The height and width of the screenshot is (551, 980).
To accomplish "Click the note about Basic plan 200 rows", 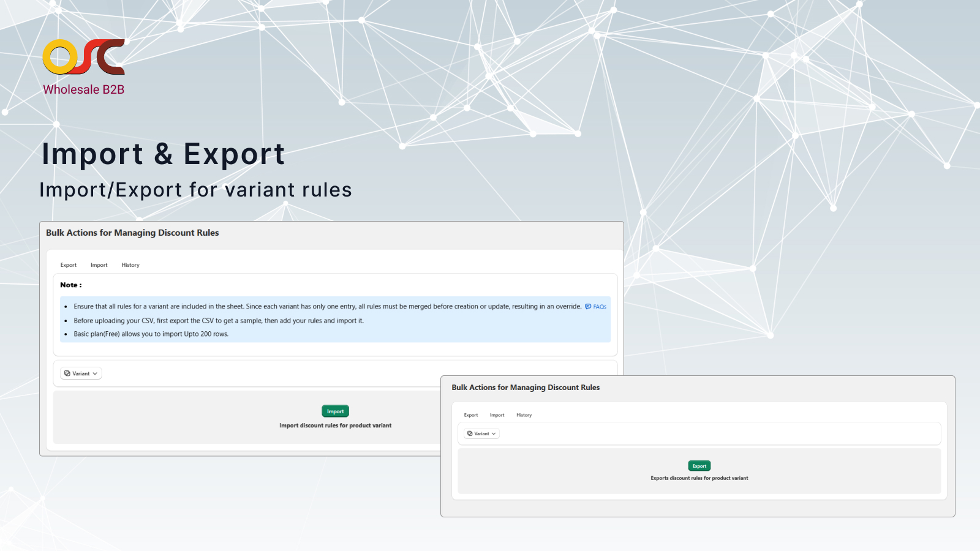I will pyautogui.click(x=151, y=334).
